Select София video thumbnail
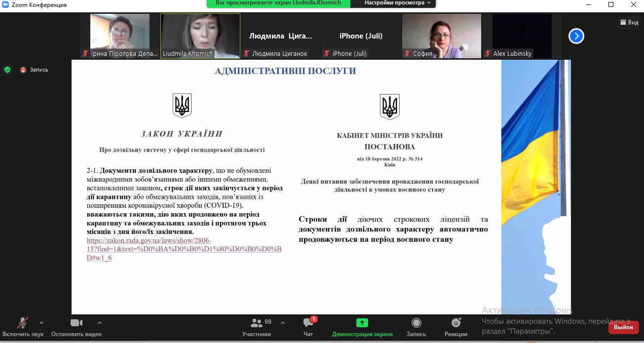Viewport: 644px width, 343px height. pos(442,36)
